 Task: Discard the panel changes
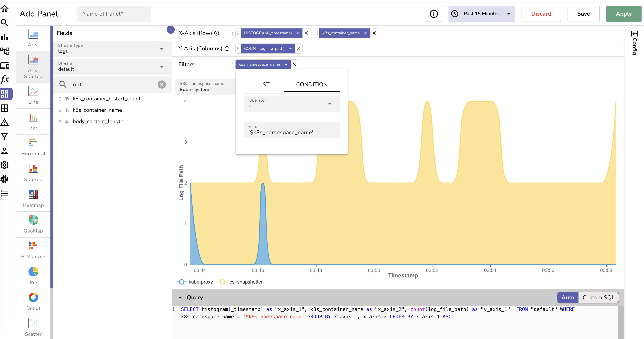541,14
